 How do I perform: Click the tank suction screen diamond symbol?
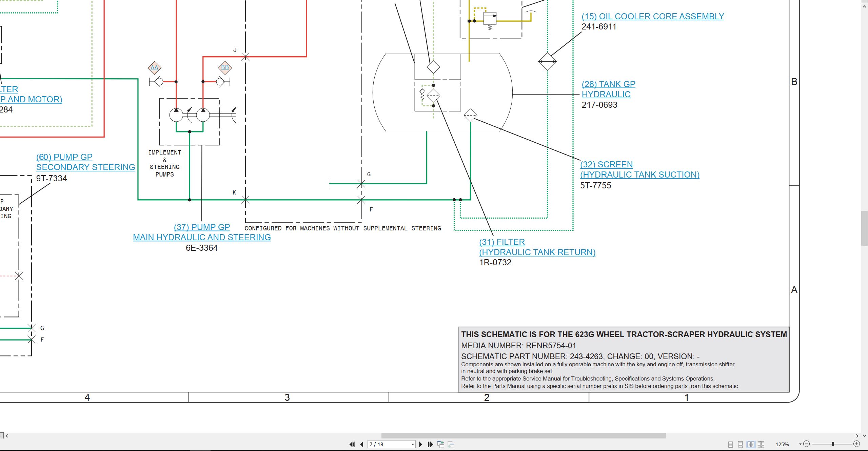[470, 116]
